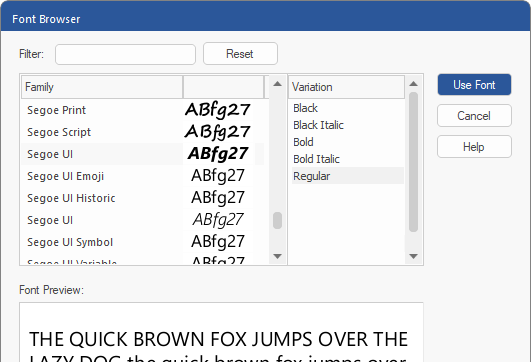Click variation list scroll up arrow
Image resolution: width=531 pixels, height=362 pixels.
click(x=413, y=84)
